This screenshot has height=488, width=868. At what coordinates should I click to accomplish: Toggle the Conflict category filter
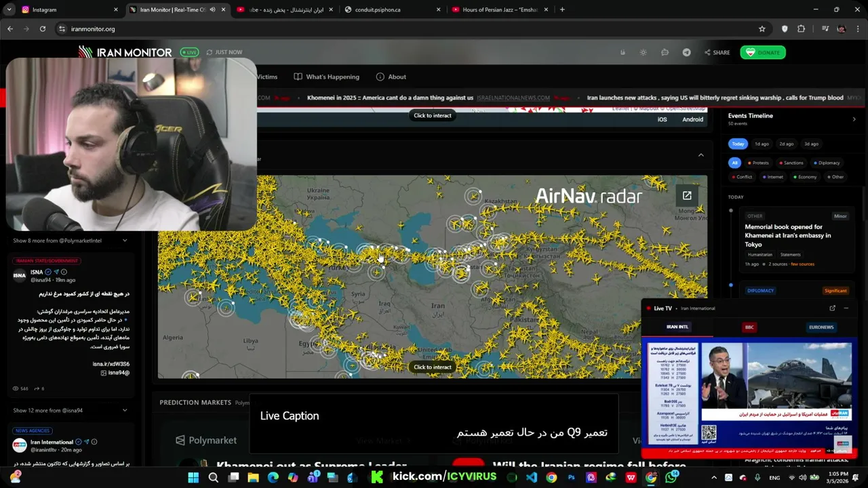coord(741,177)
